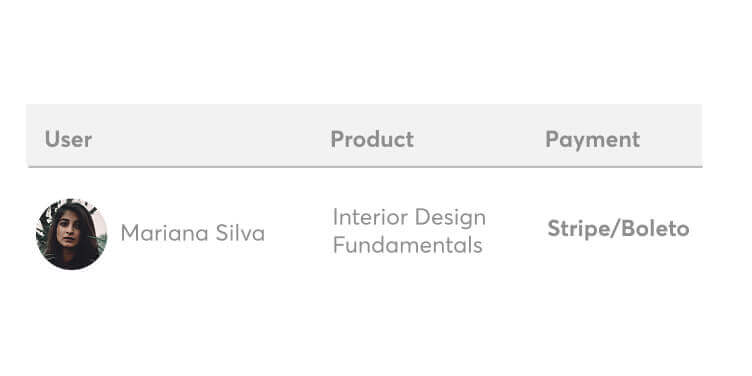Open Mariana Silva's user name link
This screenshot has height=376, width=752.
tap(192, 234)
